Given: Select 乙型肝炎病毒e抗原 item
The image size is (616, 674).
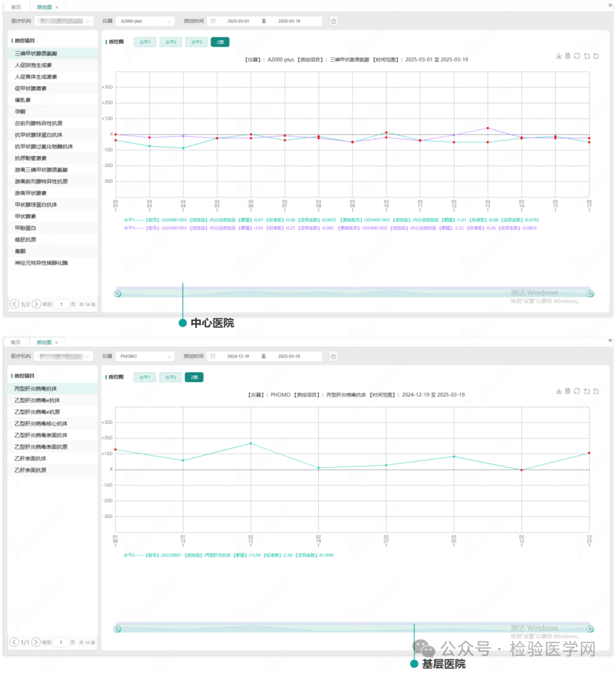Looking at the screenshot, I should 53,412.
